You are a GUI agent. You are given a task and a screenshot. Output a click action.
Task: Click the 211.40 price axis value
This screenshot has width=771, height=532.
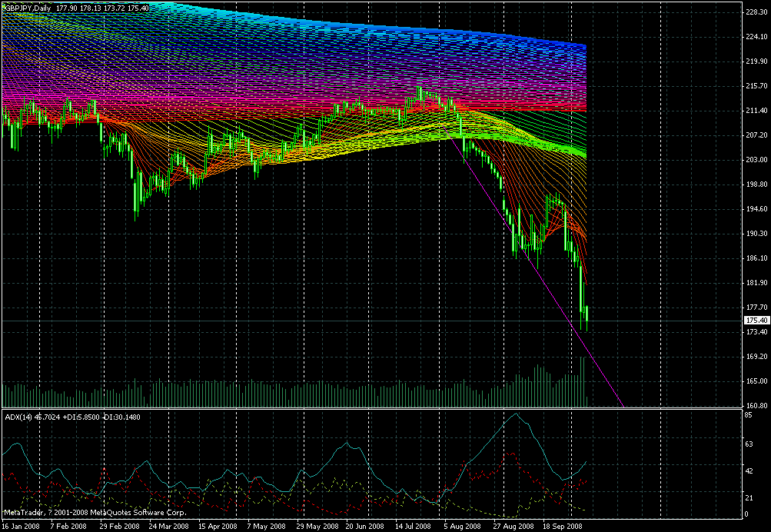pos(756,111)
